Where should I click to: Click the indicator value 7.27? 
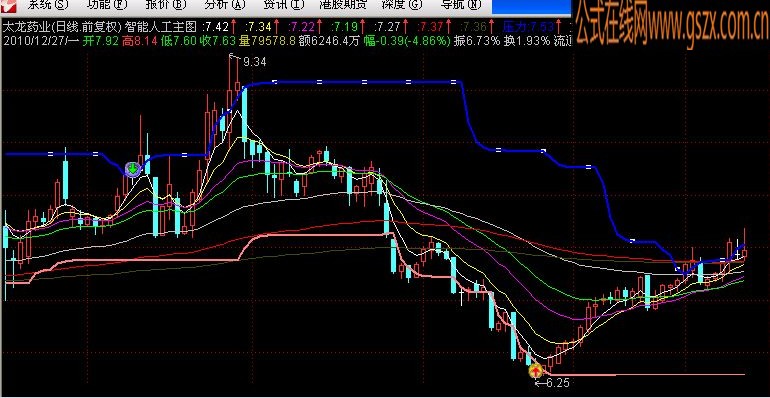click(386, 26)
